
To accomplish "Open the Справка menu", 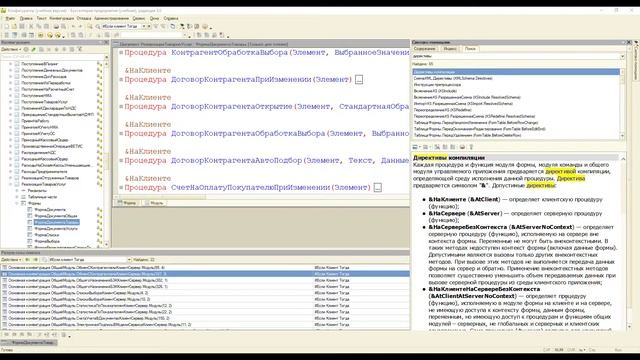I will (x=171, y=18).
